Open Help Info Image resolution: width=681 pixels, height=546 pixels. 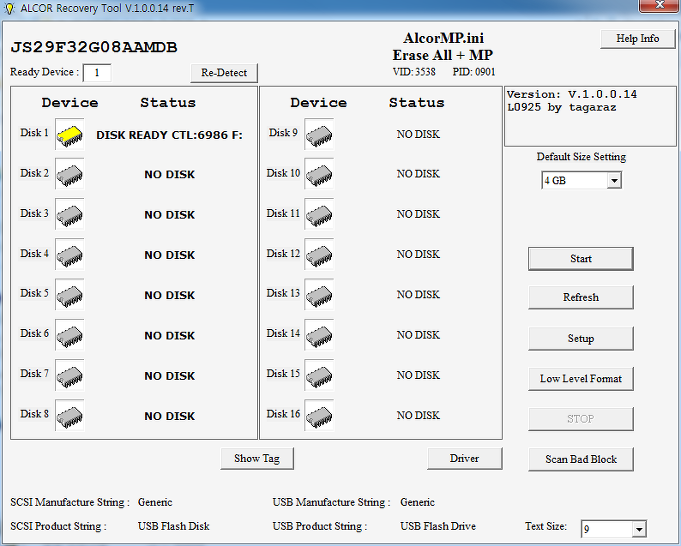click(638, 39)
